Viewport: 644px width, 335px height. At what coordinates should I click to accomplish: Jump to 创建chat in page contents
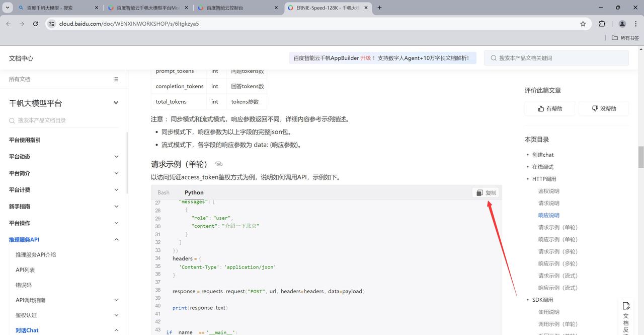[543, 155]
